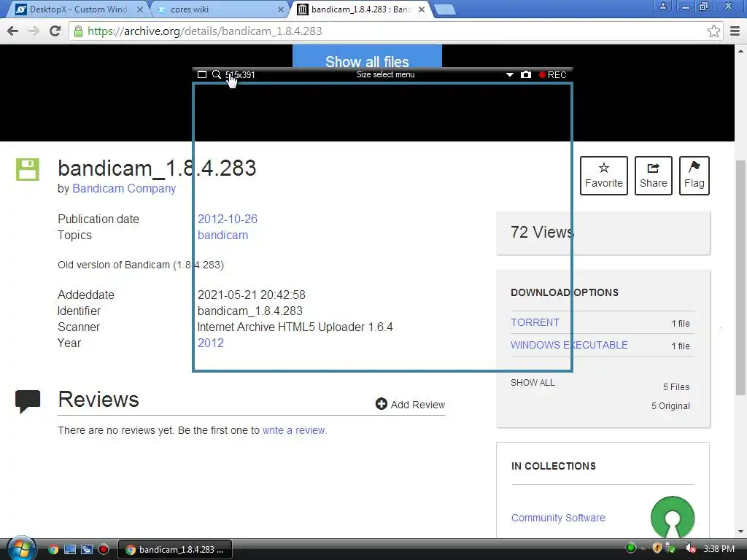Expand Bandicam size dropdown arrow
Screen dimensions: 747x560
coord(509,75)
